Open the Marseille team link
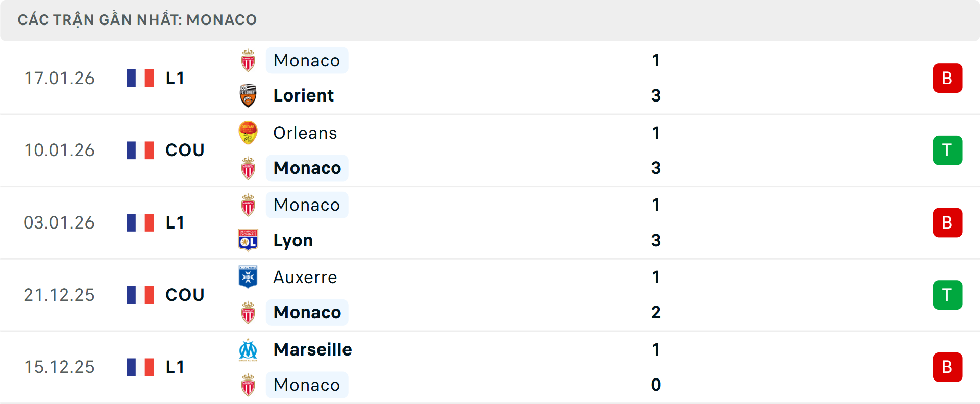This screenshot has height=404, width=980. (x=312, y=350)
